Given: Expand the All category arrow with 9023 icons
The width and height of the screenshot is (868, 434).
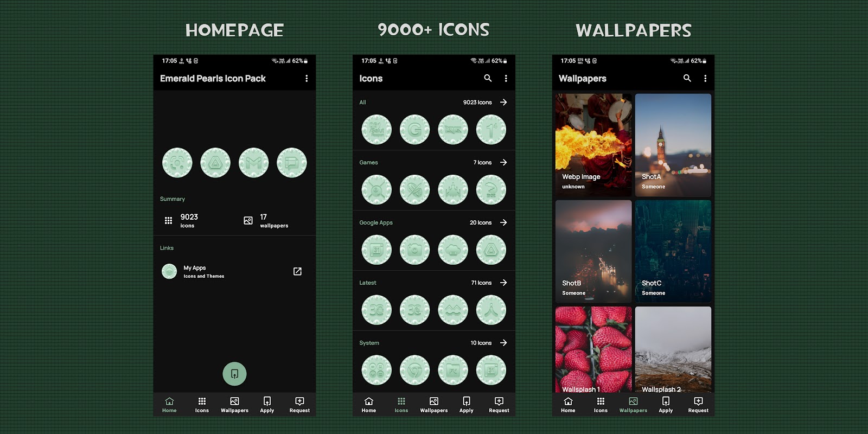Looking at the screenshot, I should [x=503, y=102].
